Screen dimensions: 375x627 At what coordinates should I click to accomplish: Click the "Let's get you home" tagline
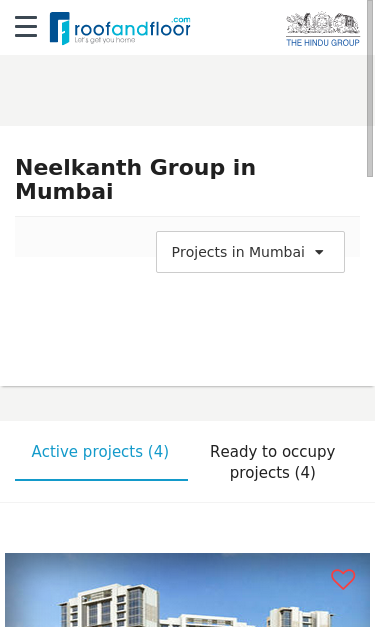(x=105, y=40)
